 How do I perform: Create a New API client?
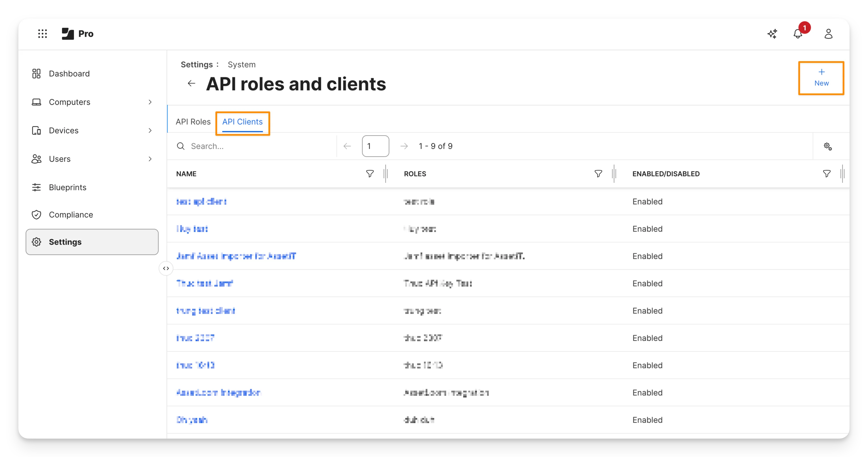821,78
